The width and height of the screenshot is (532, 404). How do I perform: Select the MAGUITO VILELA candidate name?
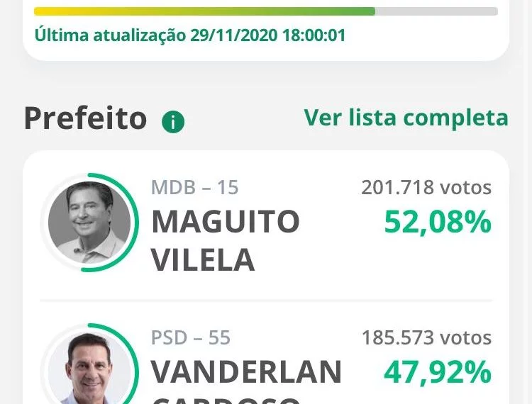click(x=226, y=240)
